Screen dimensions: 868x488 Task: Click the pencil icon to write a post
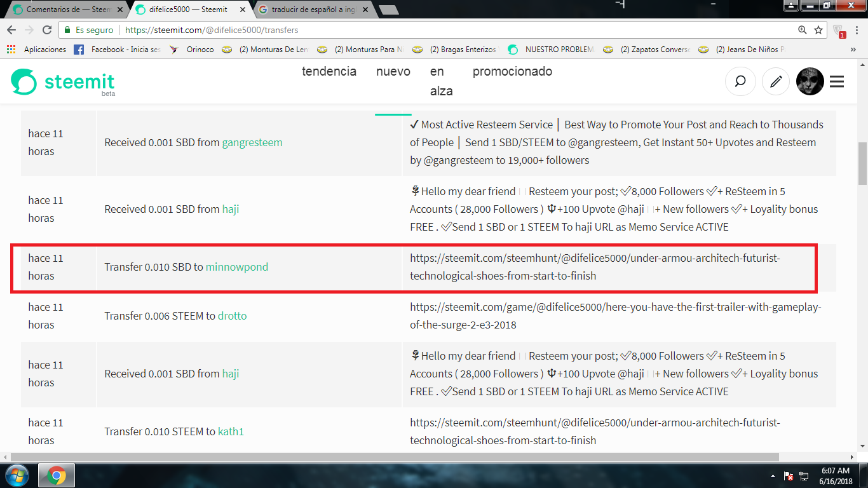(775, 82)
